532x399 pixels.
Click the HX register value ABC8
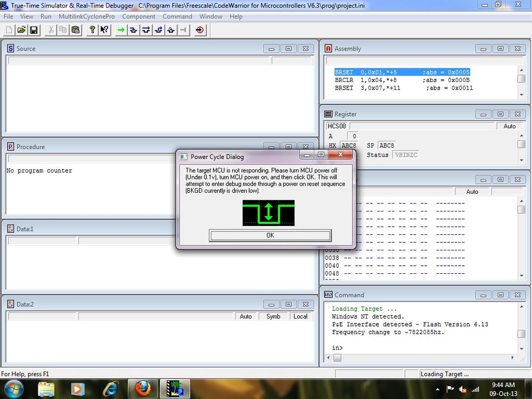click(348, 145)
